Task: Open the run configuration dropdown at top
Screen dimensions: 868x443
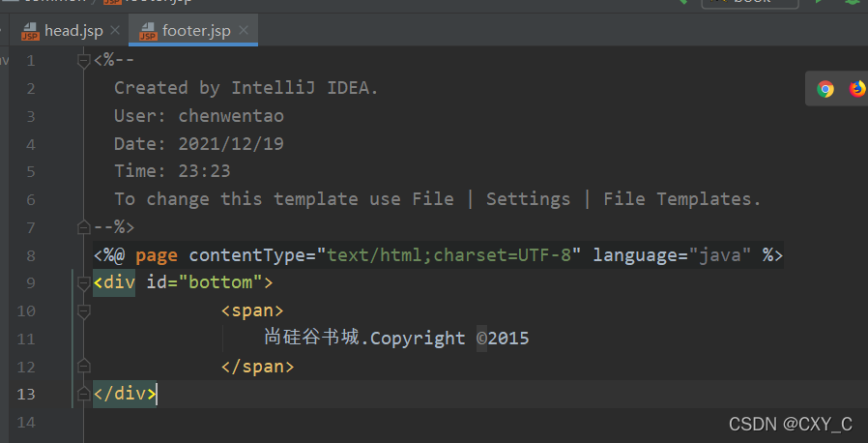Action: (749, 3)
